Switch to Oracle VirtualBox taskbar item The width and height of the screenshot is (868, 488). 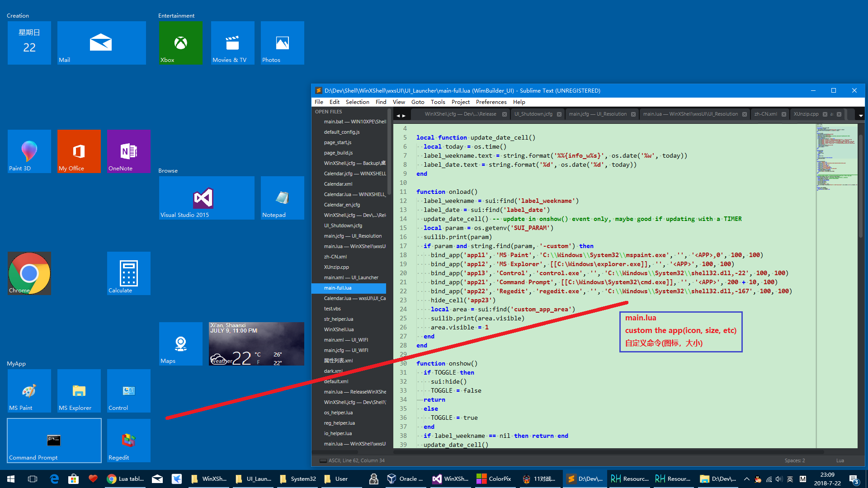click(406, 479)
